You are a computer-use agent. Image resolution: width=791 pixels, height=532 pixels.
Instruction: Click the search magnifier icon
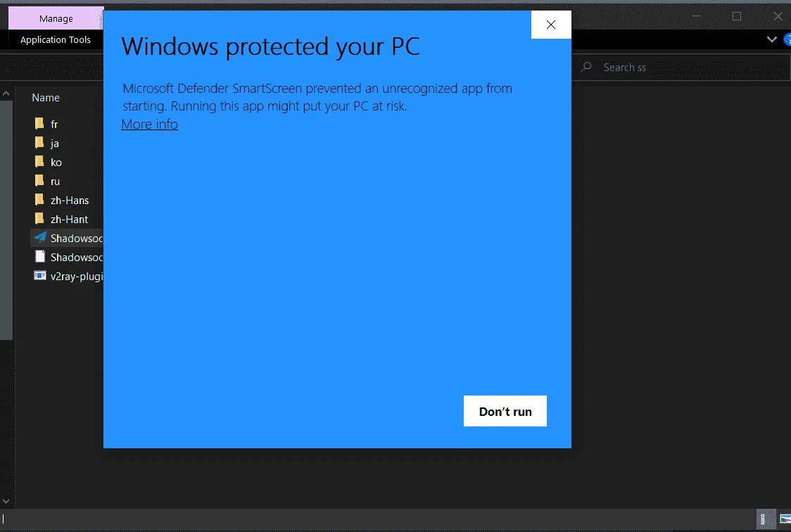[x=586, y=67]
